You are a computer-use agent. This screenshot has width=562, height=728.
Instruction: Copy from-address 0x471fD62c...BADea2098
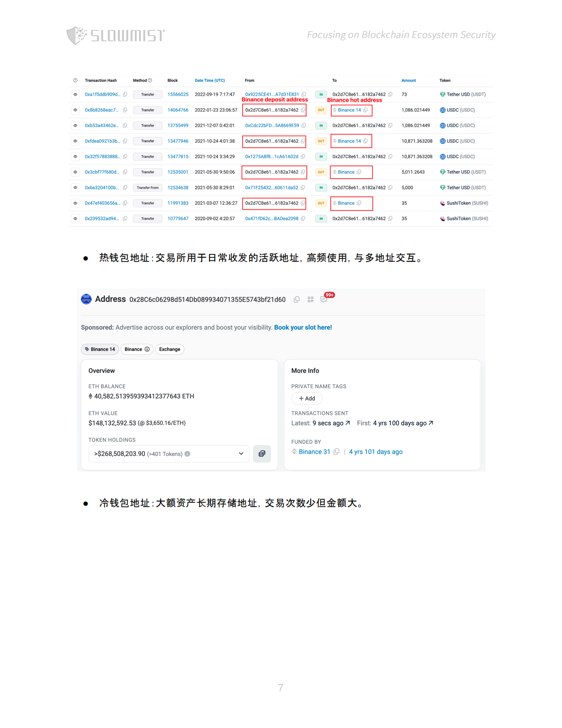tap(303, 219)
